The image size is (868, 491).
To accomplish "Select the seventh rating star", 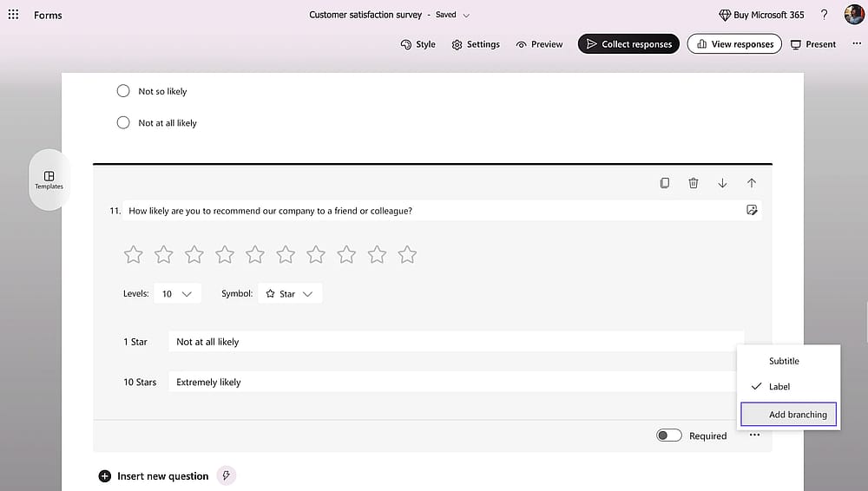I will pos(316,255).
